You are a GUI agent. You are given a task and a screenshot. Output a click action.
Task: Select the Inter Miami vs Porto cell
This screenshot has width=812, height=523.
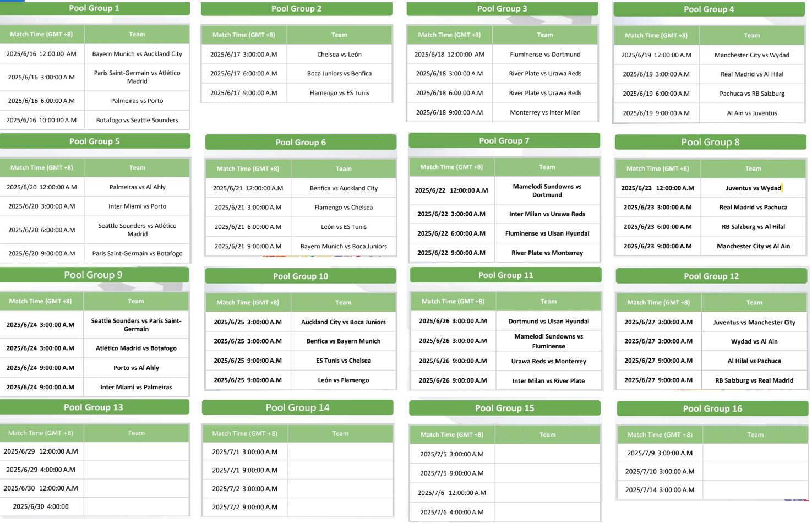[x=137, y=206]
